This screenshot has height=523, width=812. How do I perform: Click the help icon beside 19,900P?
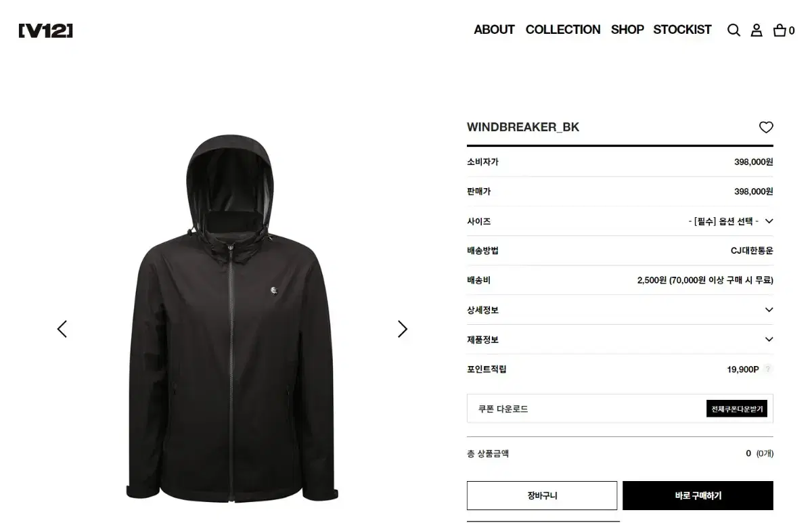[x=767, y=369]
